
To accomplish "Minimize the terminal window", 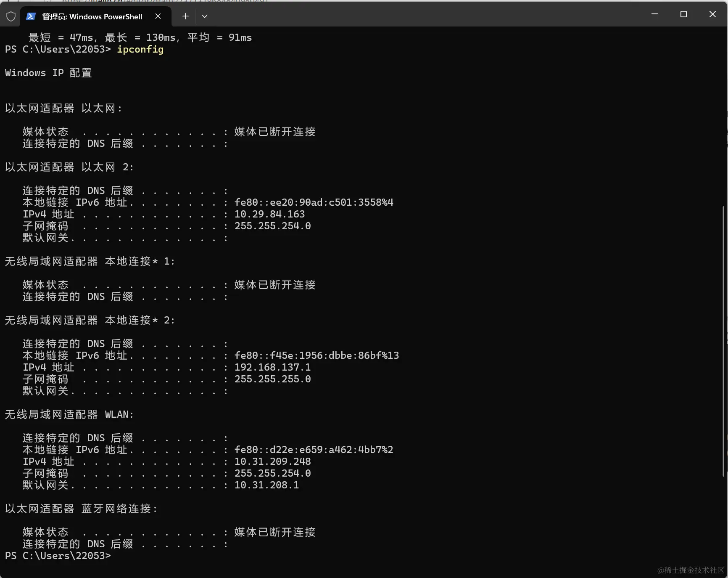I will 654,14.
